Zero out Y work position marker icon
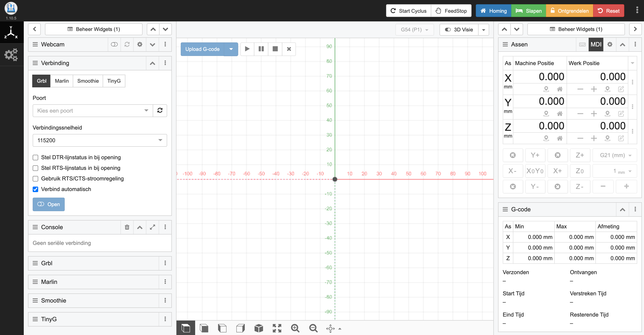 point(608,114)
